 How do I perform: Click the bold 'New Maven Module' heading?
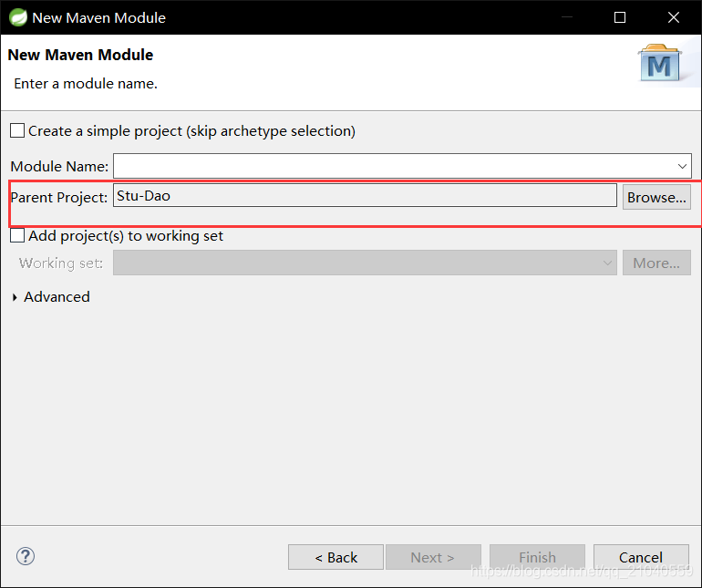[x=80, y=55]
